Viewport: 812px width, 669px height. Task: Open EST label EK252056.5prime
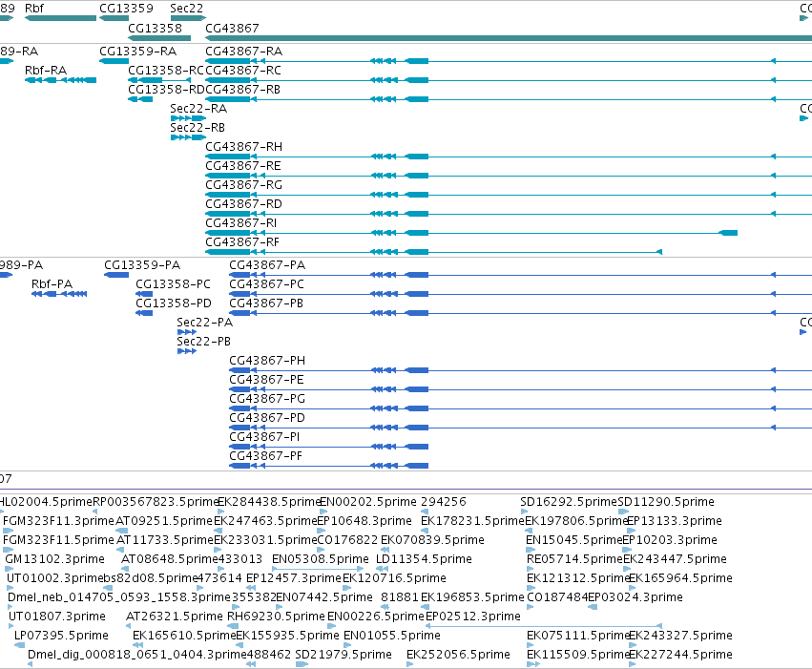458,655
